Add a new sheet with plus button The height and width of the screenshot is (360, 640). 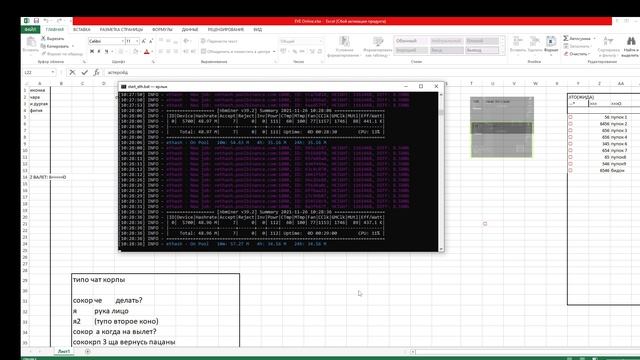[x=87, y=351]
